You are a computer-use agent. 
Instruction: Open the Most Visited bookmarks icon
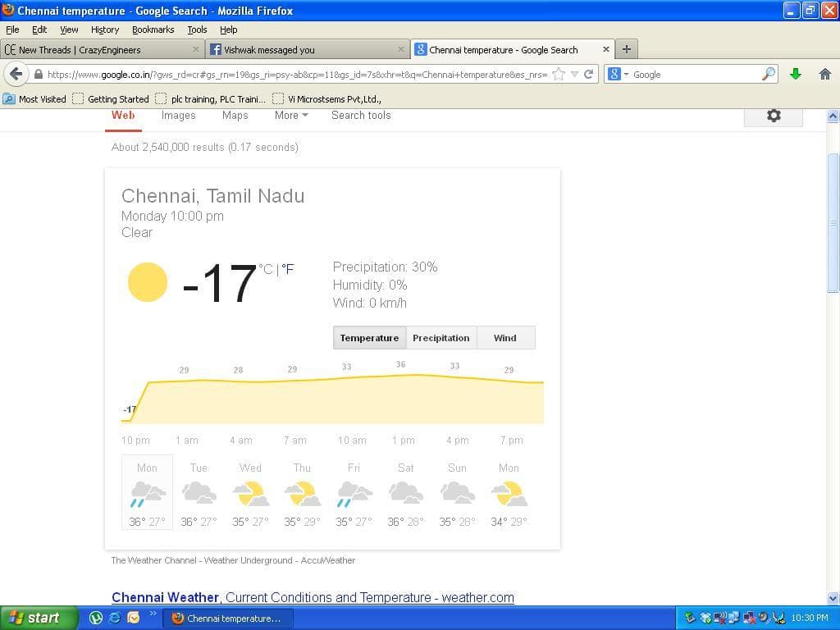tap(9, 99)
